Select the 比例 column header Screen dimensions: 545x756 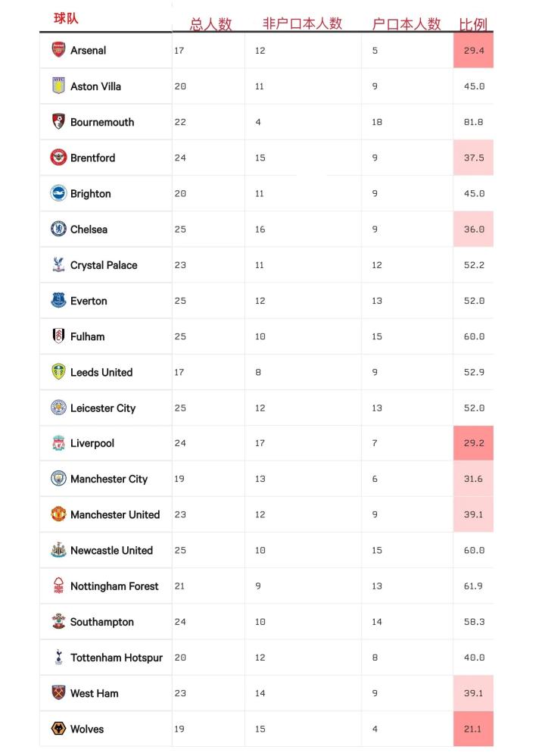pos(473,23)
